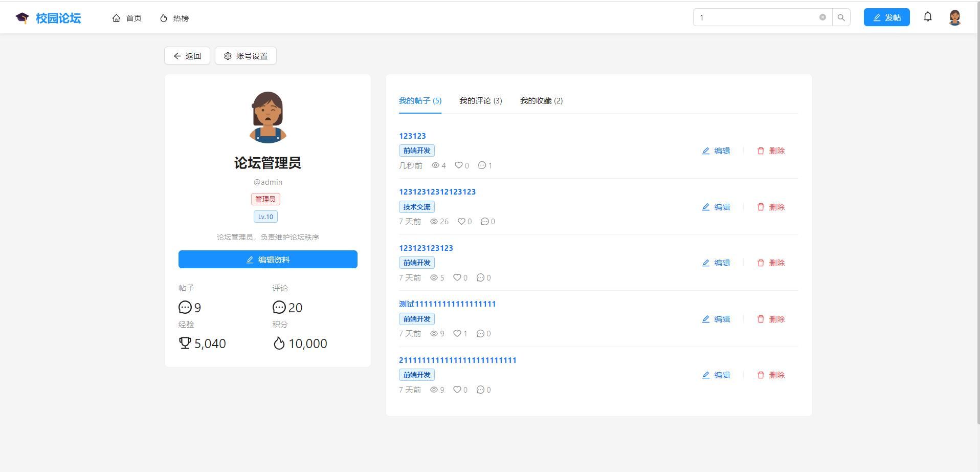Open the 我的收藏 tab
Image resolution: width=980 pixels, height=472 pixels.
(541, 101)
